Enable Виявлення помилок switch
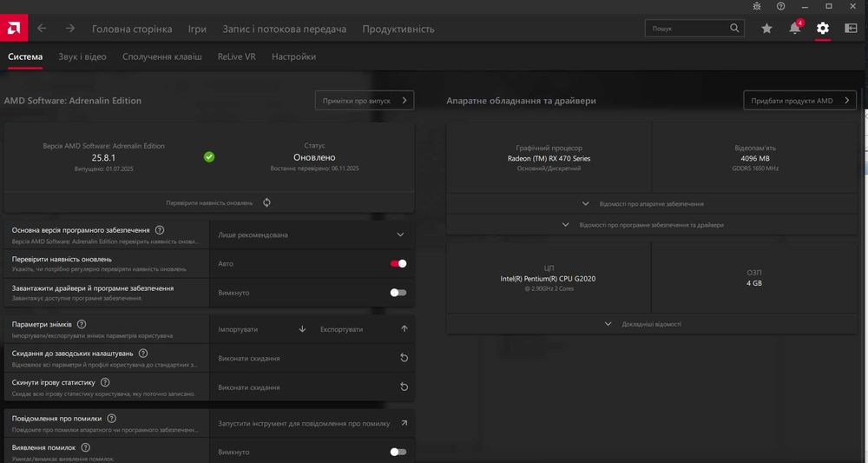Viewport: 868px width, 463px height. [x=398, y=452]
